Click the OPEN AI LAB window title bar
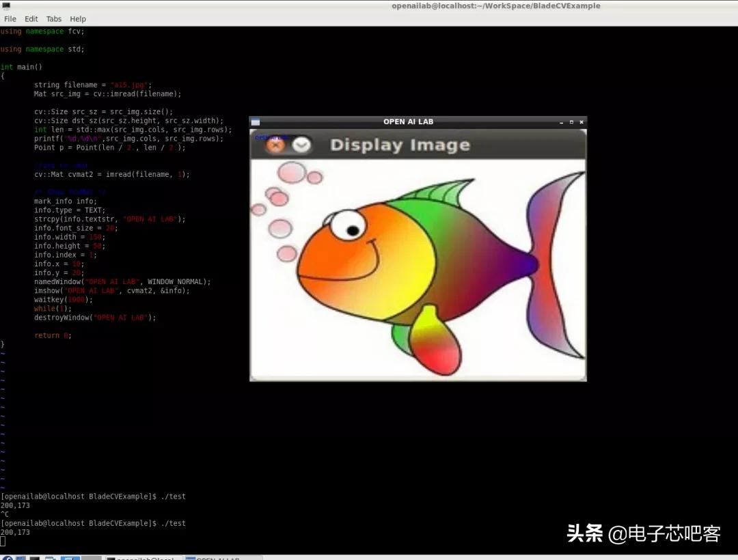 point(409,122)
